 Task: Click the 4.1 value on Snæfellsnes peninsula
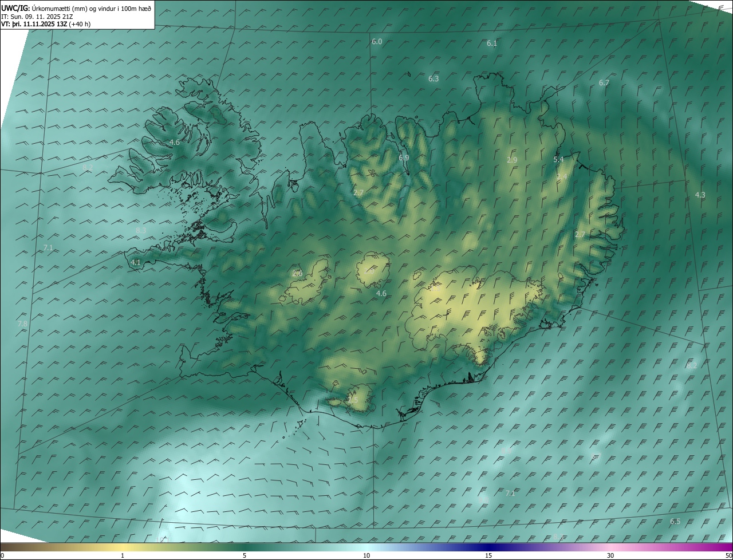point(136,263)
